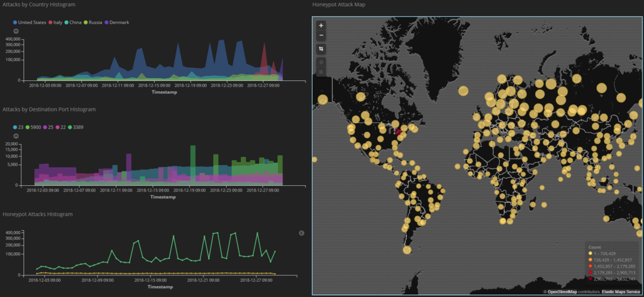The height and width of the screenshot is (297, 644).
Task: Click the Attacks by Destination Port Histogram title
Action: click(49, 109)
